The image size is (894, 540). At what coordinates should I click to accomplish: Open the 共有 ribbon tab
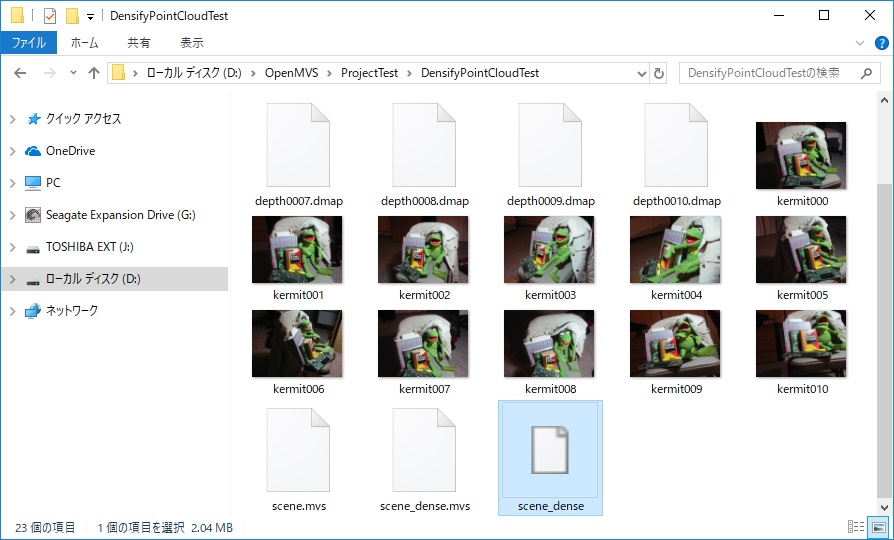pos(139,43)
